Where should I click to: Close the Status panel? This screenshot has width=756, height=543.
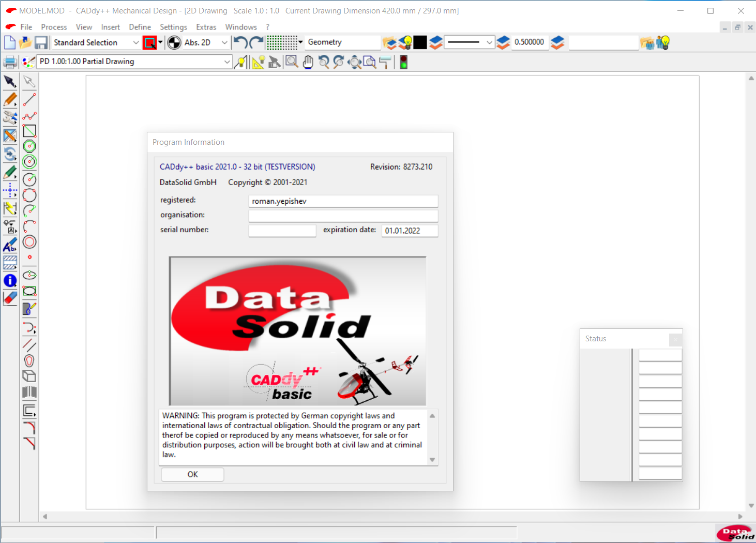click(x=675, y=339)
